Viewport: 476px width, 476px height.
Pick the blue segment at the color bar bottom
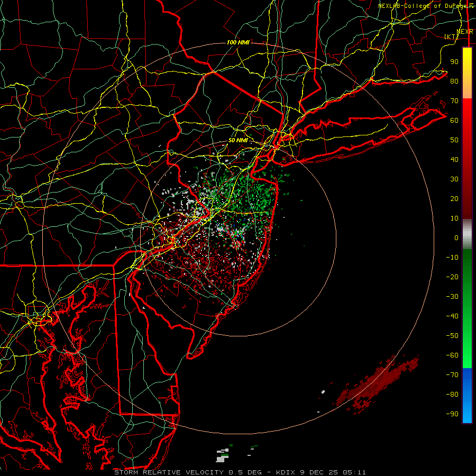(x=467, y=396)
